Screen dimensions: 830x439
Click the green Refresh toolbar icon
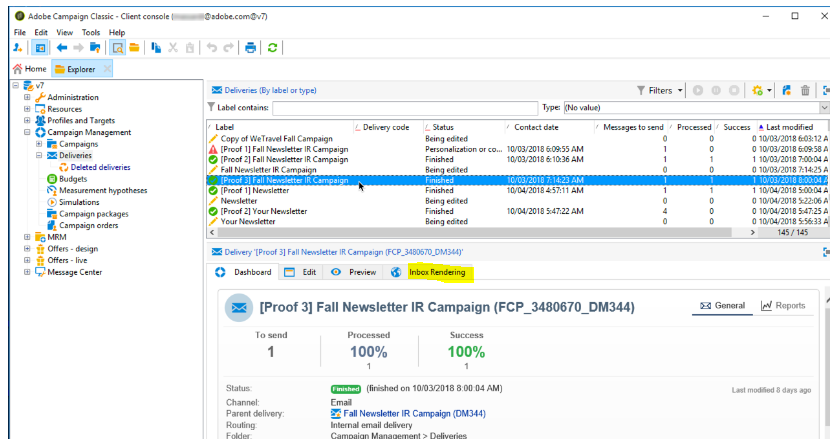[x=272, y=47]
